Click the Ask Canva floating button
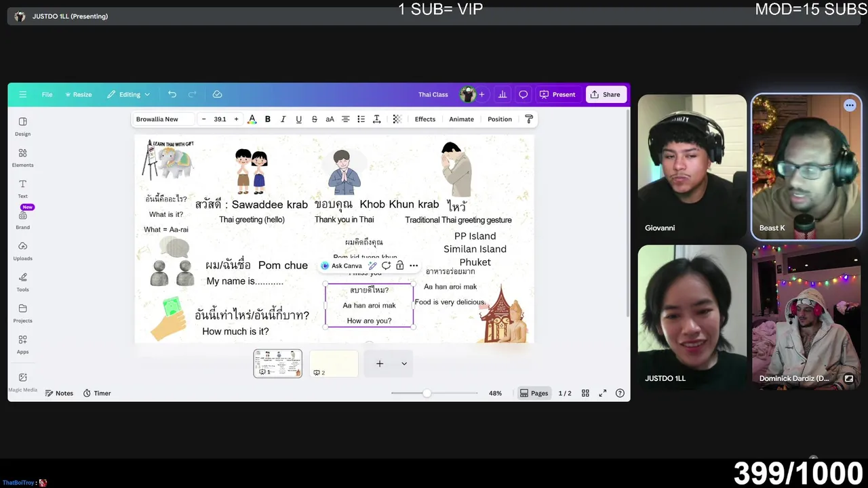Viewport: 868px width, 488px height. click(342, 266)
